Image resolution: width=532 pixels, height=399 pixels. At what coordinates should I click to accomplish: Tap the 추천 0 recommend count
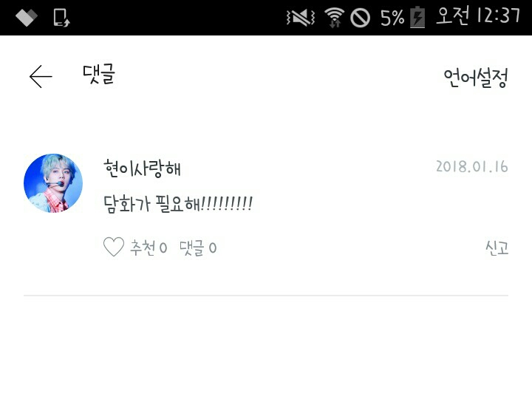[149, 248]
